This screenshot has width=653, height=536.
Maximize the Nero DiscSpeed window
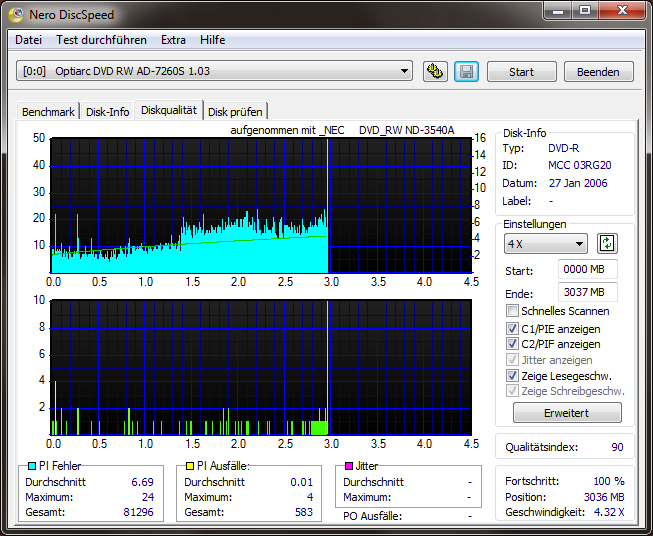point(585,10)
